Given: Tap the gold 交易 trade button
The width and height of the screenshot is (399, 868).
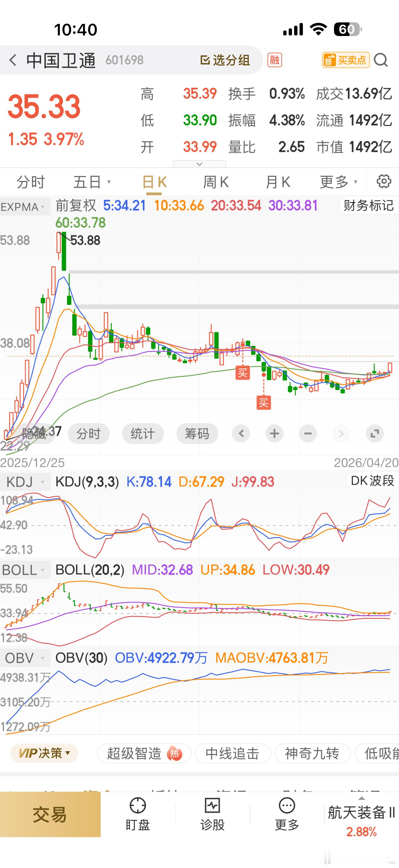Looking at the screenshot, I should tap(50, 814).
